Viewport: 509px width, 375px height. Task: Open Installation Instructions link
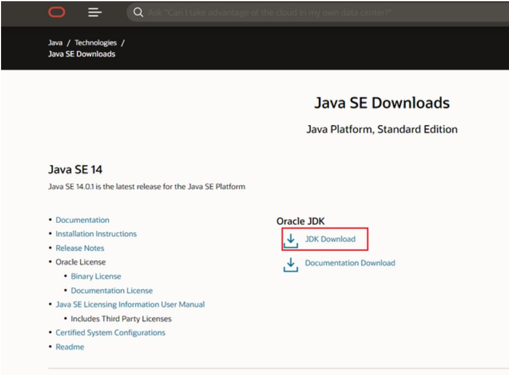[96, 234]
